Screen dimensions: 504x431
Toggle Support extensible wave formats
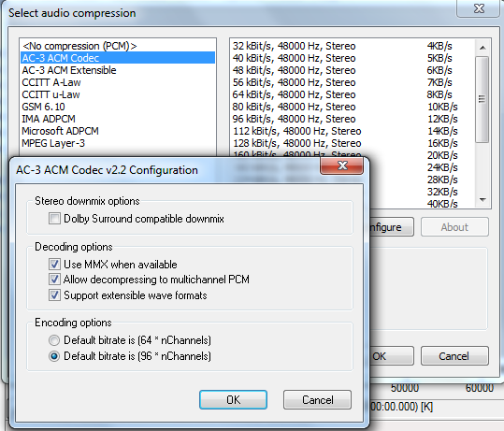(54, 295)
